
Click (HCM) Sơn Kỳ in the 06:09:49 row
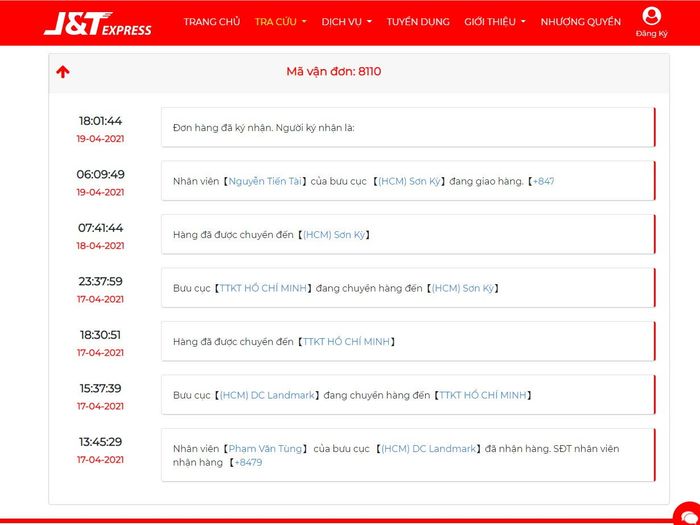click(x=409, y=181)
